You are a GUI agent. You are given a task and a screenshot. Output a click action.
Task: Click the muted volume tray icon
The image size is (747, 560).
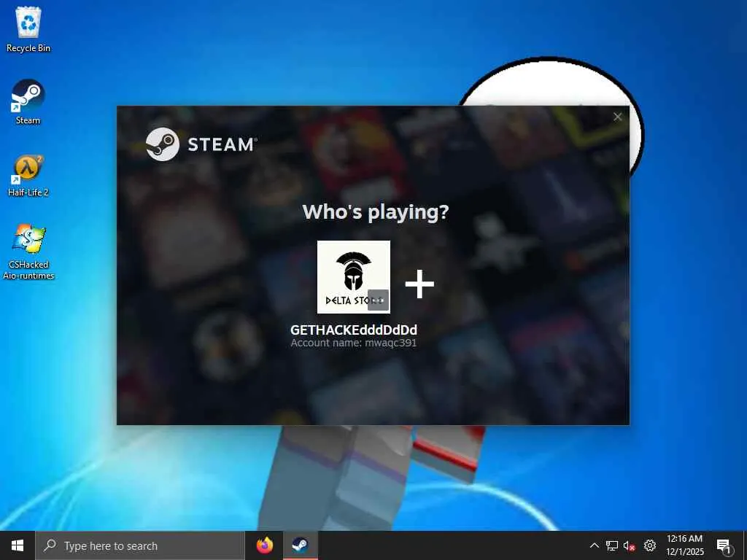point(630,545)
